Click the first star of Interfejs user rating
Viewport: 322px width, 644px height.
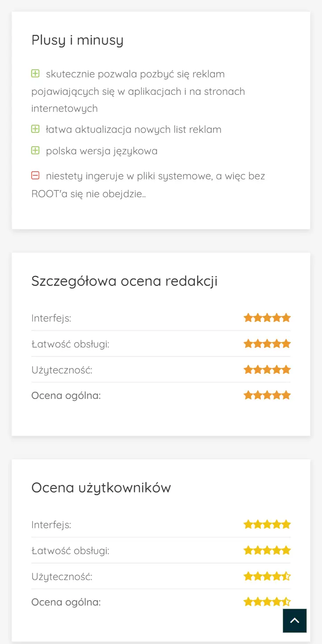[248, 524]
